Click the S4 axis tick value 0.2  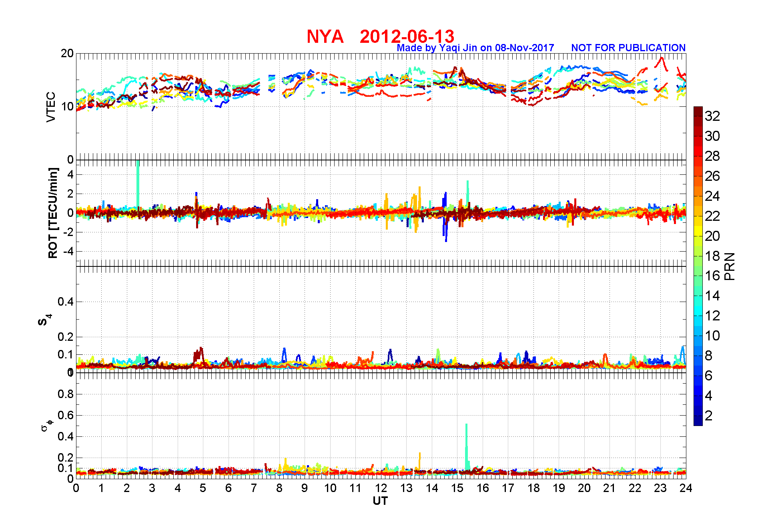coord(66,337)
